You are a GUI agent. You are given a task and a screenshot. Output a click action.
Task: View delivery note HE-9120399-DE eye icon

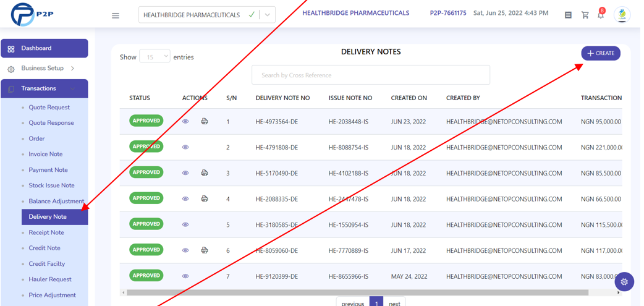[185, 276]
